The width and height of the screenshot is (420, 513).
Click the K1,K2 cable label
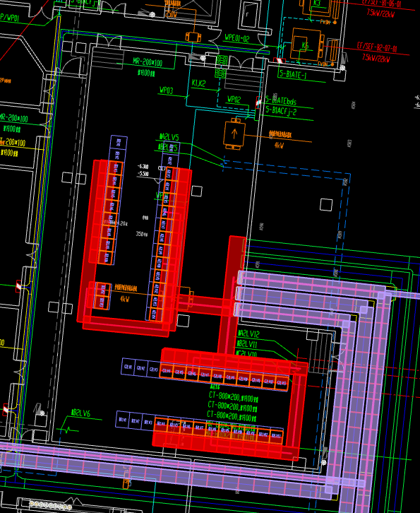(x=199, y=83)
